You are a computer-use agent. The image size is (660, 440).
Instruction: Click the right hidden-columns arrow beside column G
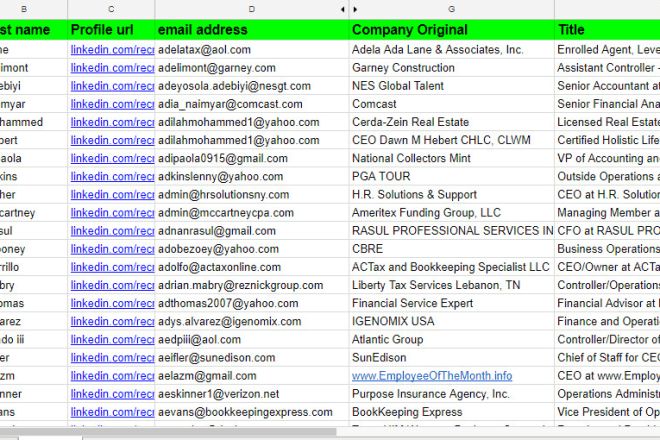355,9
